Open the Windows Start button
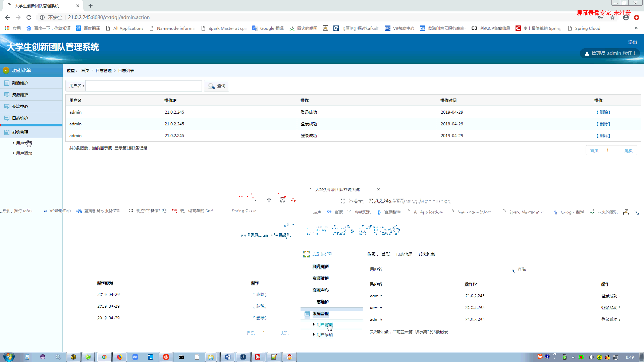Image resolution: width=644 pixels, height=362 pixels. click(x=9, y=357)
